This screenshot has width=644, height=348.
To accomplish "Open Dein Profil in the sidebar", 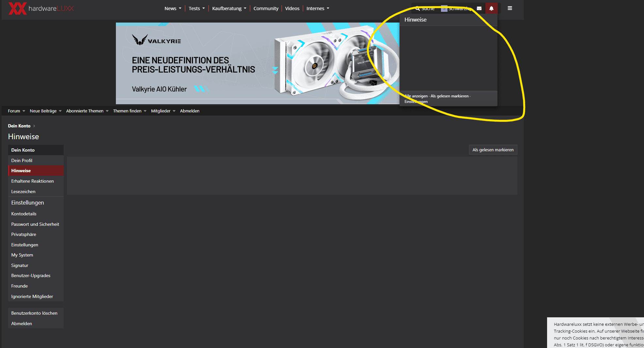I will point(36,160).
